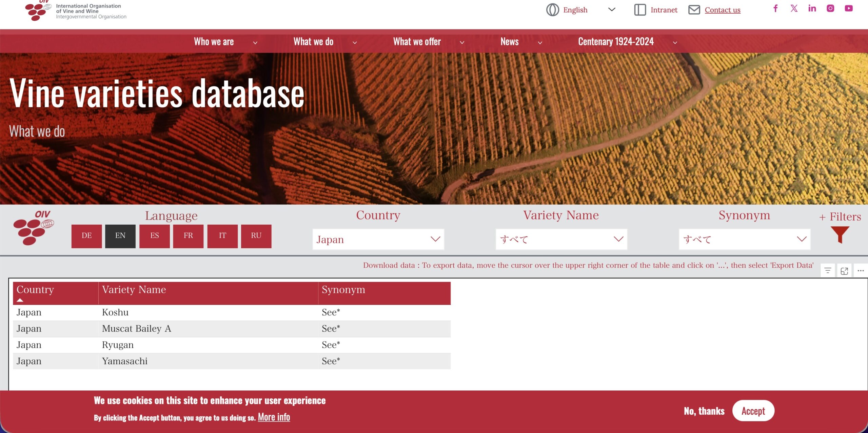Switch report language to DE
Image resolution: width=868 pixels, height=433 pixels.
coord(86,236)
